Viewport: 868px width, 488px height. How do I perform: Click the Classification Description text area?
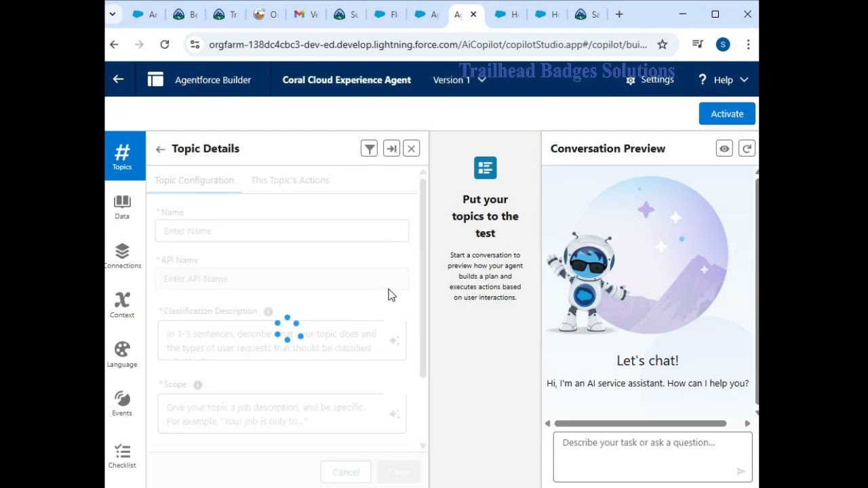(x=282, y=340)
